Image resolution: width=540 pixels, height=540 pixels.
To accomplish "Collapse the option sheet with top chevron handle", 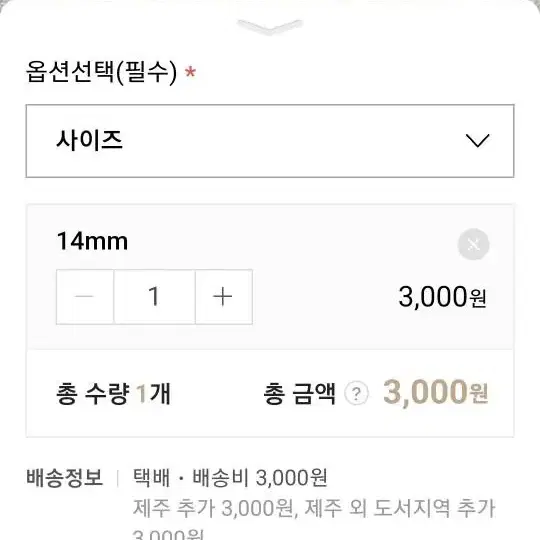I will tap(270, 27).
